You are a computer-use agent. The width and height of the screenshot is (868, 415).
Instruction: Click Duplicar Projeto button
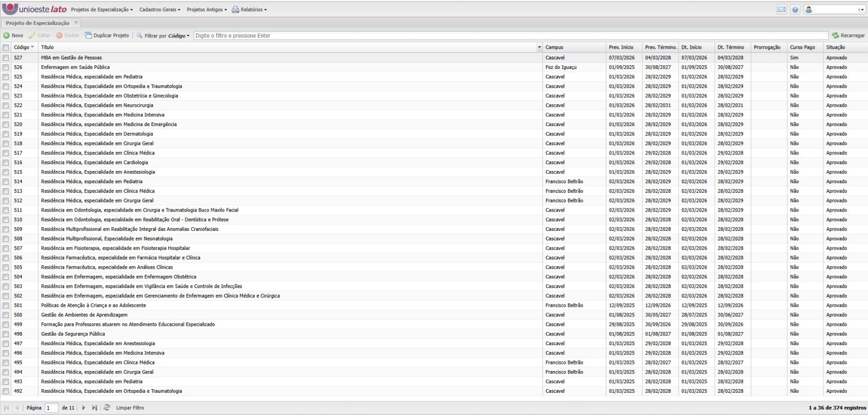(107, 35)
